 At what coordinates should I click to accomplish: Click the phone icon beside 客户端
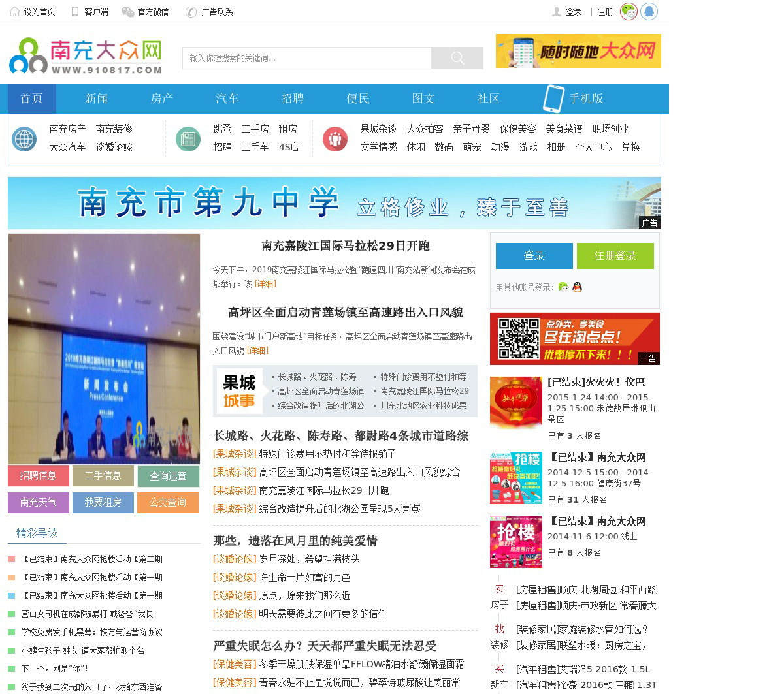click(75, 12)
